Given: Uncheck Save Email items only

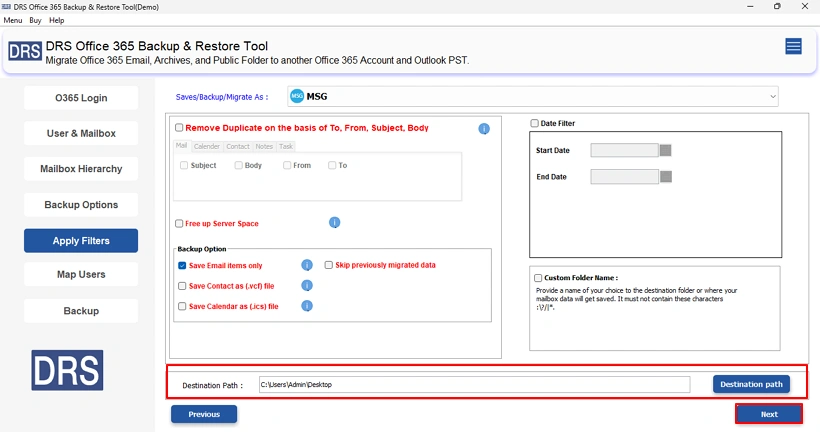Looking at the screenshot, I should tap(182, 265).
